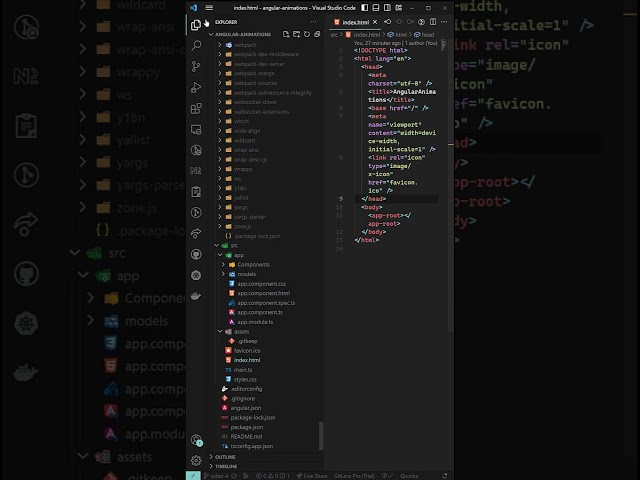
Task: Toggle the primary side bar visibility
Action: (364, 8)
